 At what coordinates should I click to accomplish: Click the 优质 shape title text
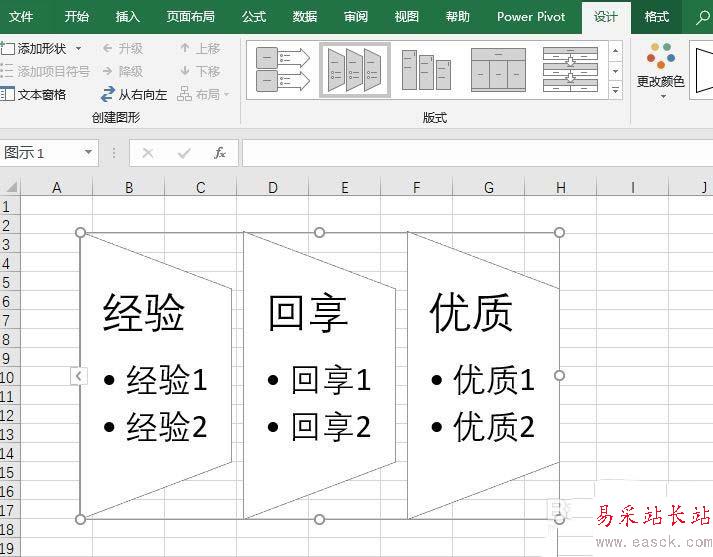(x=472, y=312)
